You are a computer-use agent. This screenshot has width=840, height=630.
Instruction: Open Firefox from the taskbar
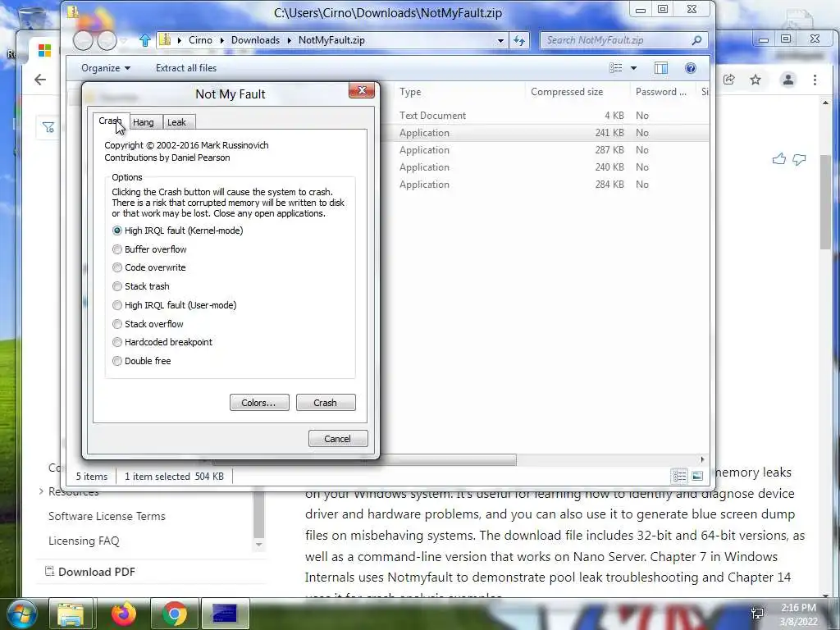tap(124, 614)
